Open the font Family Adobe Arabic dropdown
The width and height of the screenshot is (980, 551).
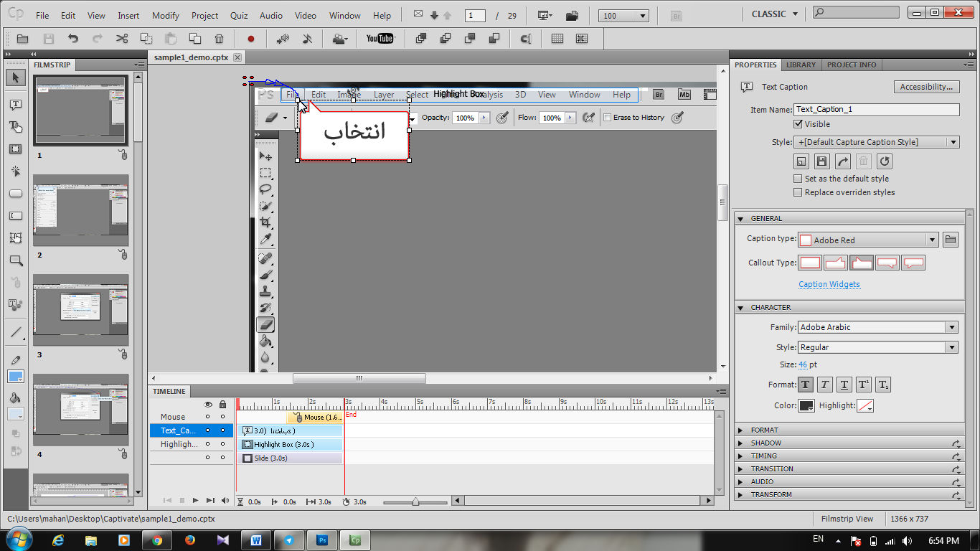pos(878,327)
